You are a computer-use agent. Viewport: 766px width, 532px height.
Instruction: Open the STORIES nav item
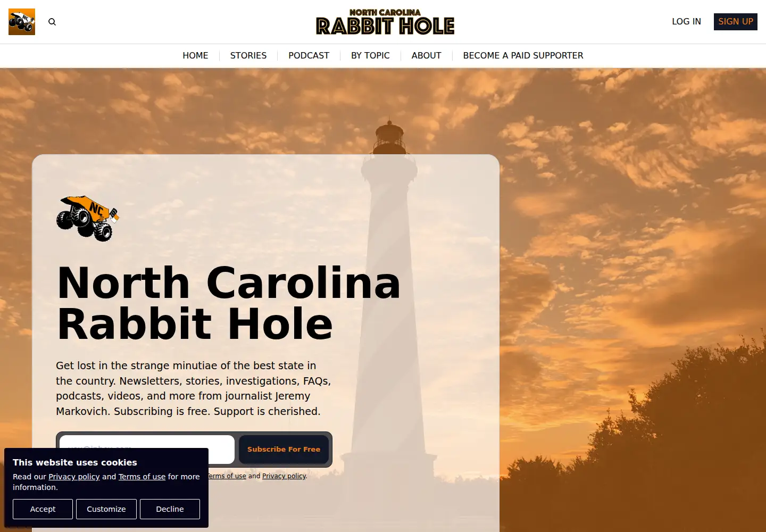click(x=248, y=55)
